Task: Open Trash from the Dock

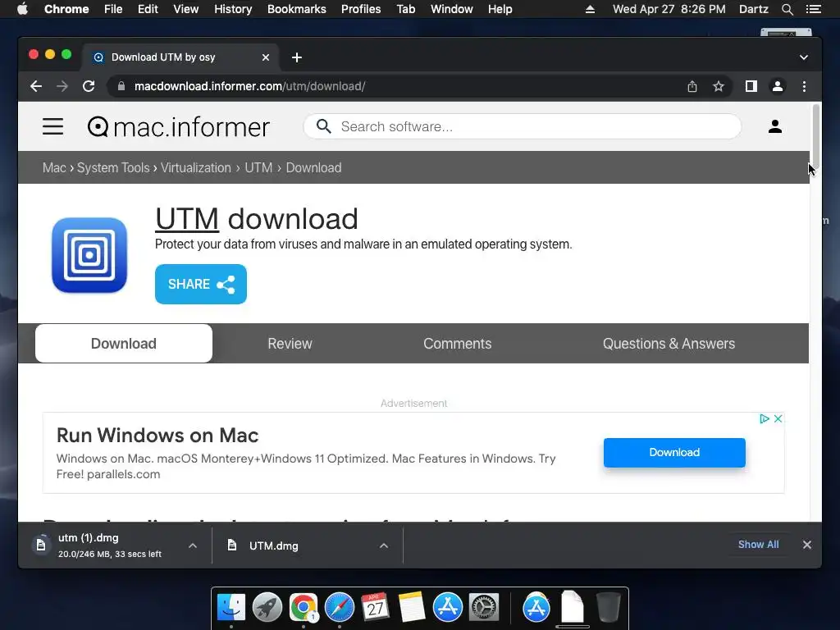Action: click(608, 608)
